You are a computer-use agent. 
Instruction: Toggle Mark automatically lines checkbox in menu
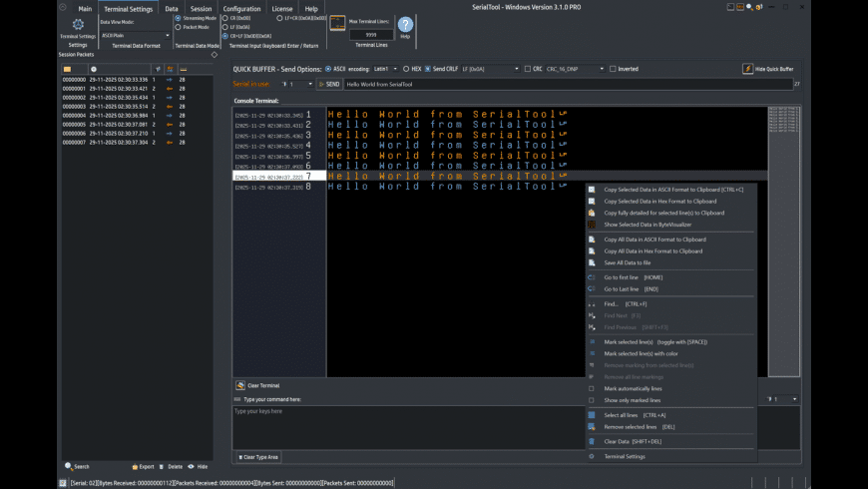(x=592, y=388)
